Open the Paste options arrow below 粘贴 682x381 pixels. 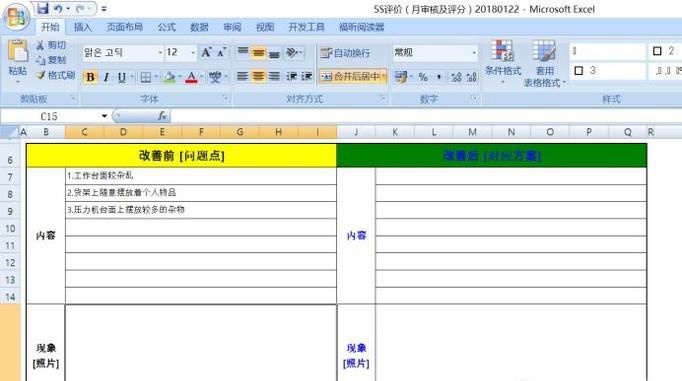[18, 81]
